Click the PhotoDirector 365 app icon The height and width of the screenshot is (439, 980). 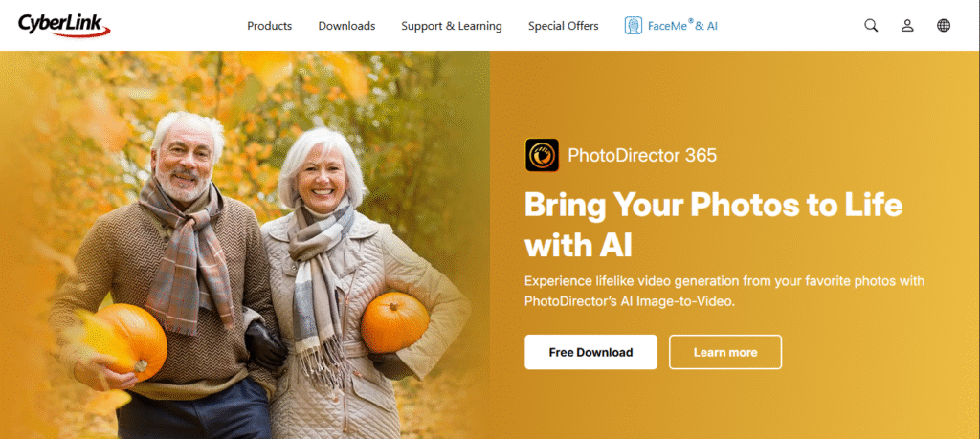click(542, 155)
